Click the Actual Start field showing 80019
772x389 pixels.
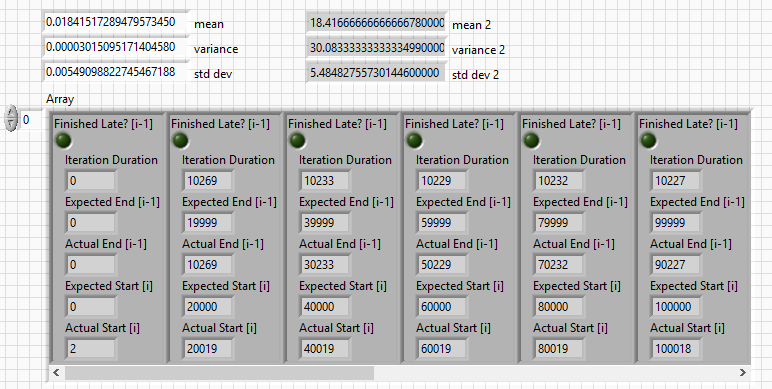(x=559, y=349)
